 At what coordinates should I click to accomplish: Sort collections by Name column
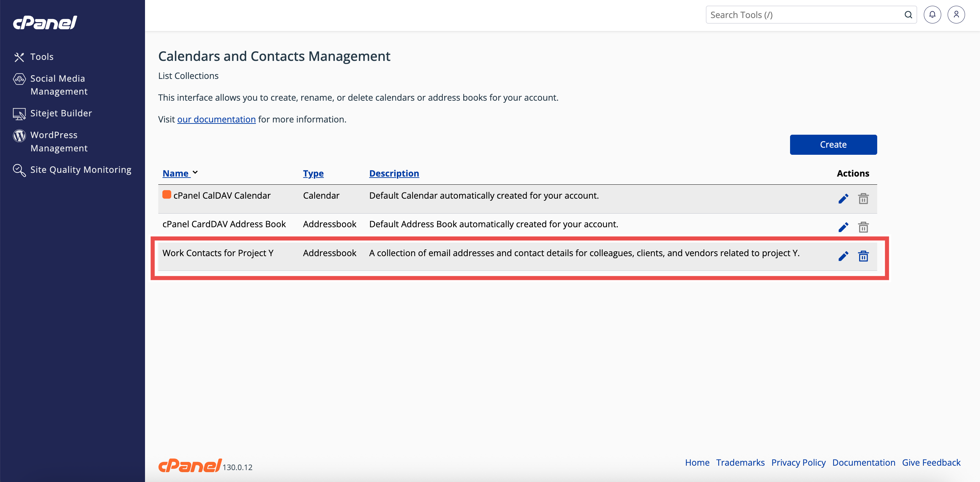[176, 173]
